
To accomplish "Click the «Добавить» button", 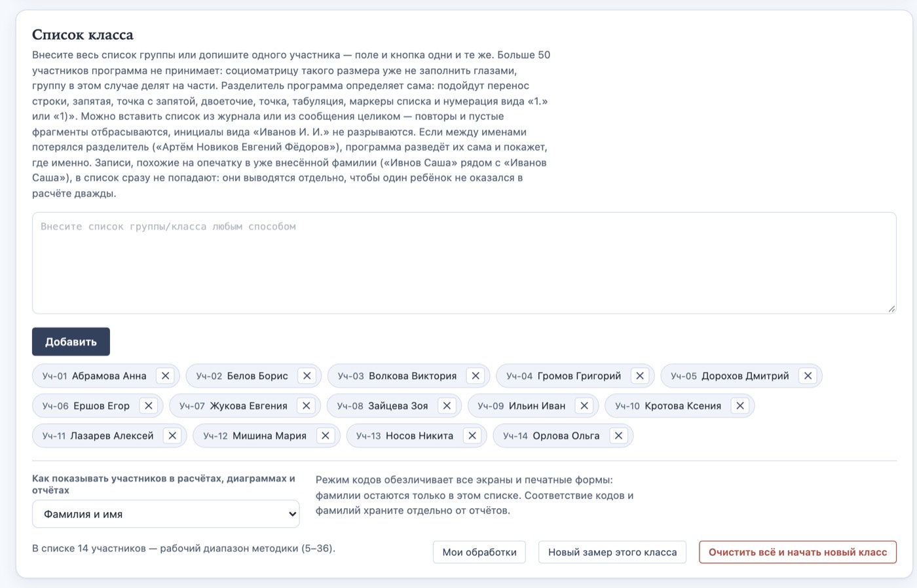I will tap(71, 342).
